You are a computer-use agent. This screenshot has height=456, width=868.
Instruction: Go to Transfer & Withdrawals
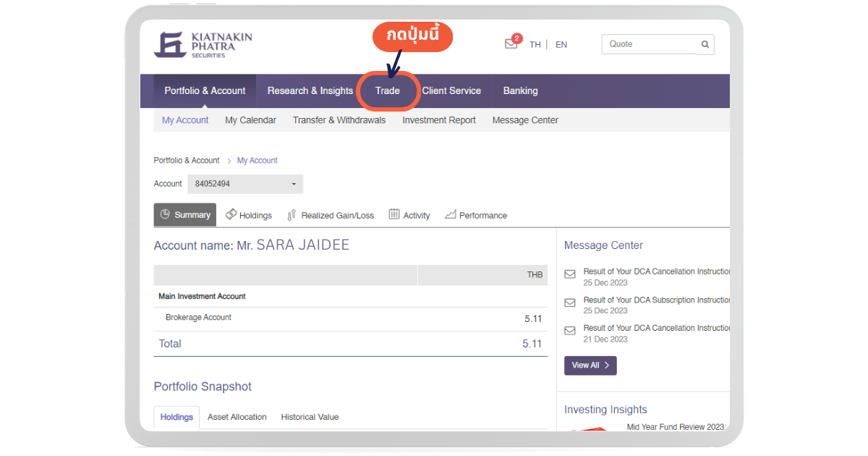[x=339, y=120]
